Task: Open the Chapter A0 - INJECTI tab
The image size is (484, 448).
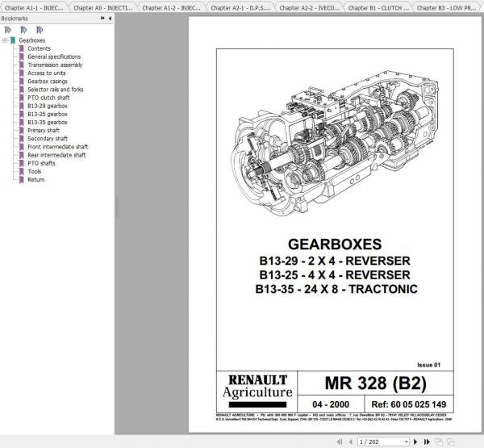Action: 102,7
